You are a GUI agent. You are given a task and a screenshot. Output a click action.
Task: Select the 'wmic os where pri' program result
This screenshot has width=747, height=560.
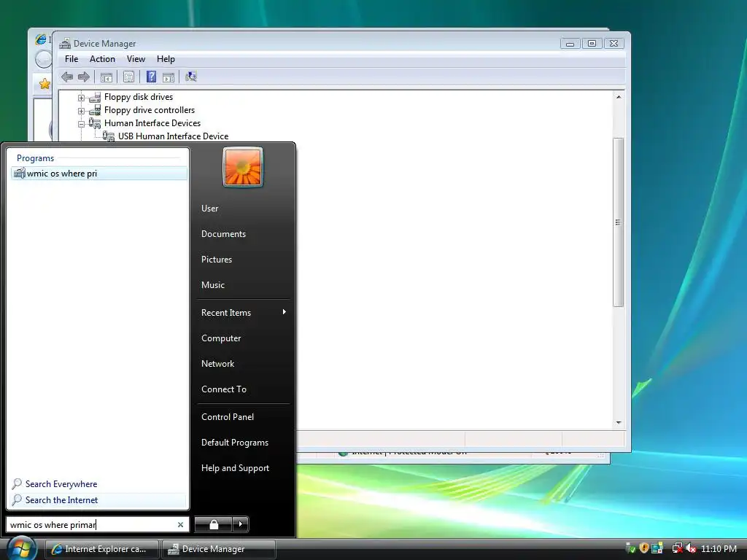pos(99,174)
